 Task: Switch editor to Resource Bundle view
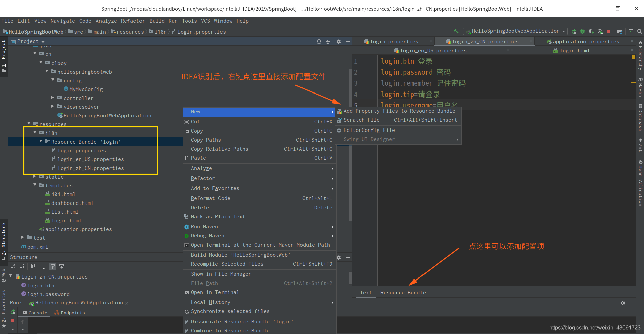(x=403, y=292)
